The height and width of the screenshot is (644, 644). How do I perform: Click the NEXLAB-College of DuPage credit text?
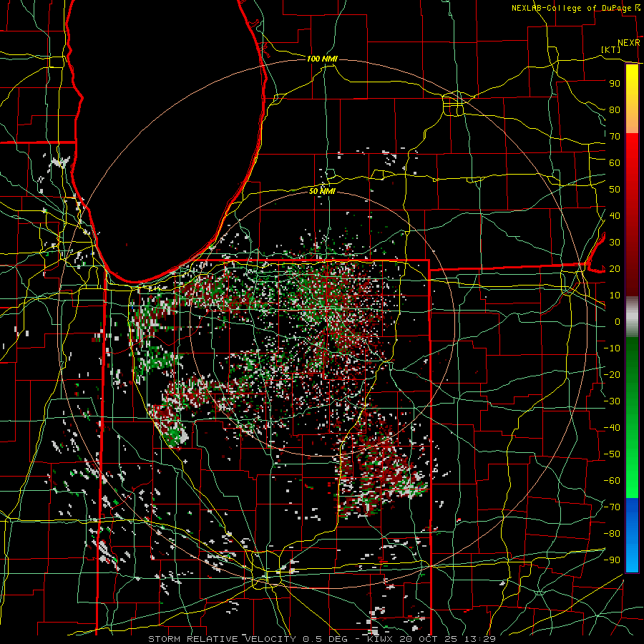572,8
